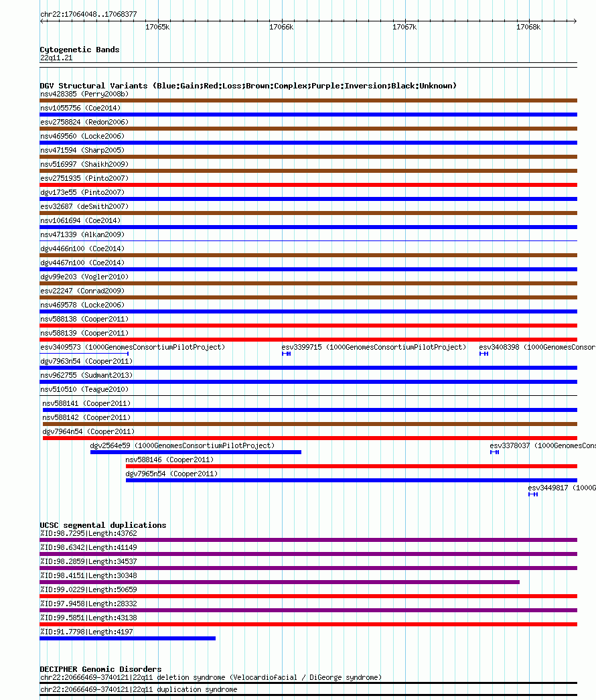Screen dimensions: 596x700
Task: Select the dgv7963n54 (Cooper2011) label
Action: click(86, 361)
